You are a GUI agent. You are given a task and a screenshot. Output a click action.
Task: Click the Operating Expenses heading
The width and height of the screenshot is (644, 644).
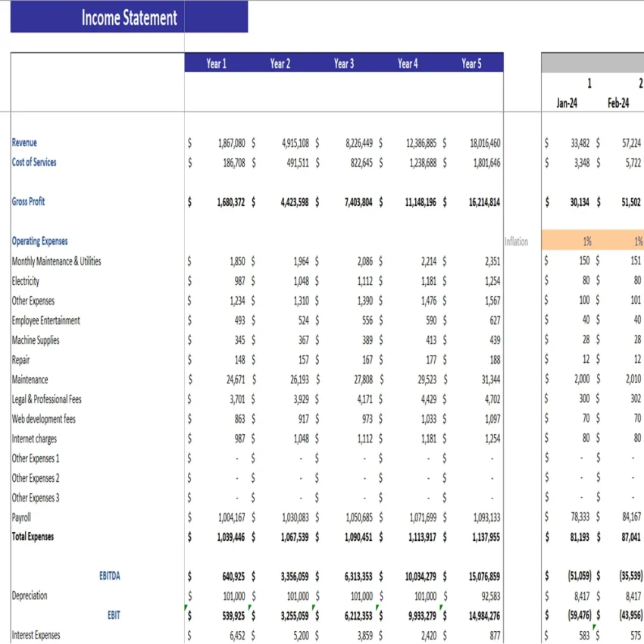point(39,241)
